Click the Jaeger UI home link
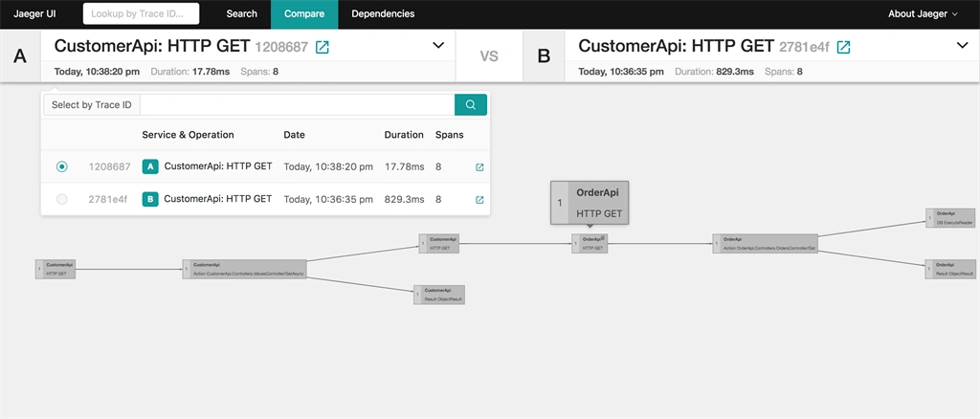This screenshot has height=419, width=980. [35, 13]
